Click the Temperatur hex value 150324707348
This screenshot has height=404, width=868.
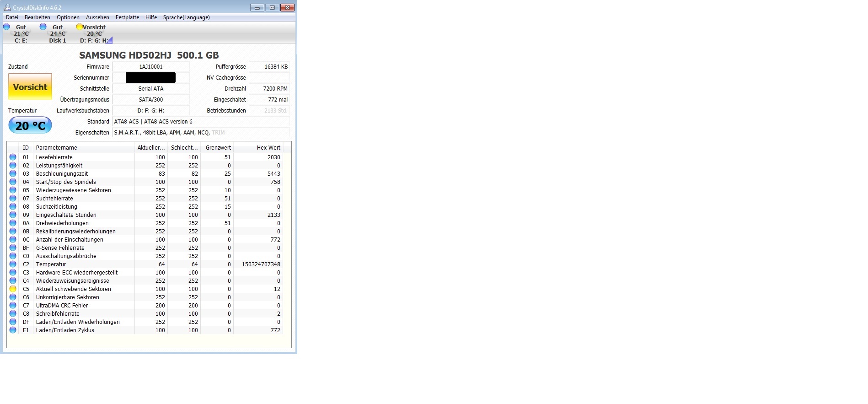(x=261, y=264)
